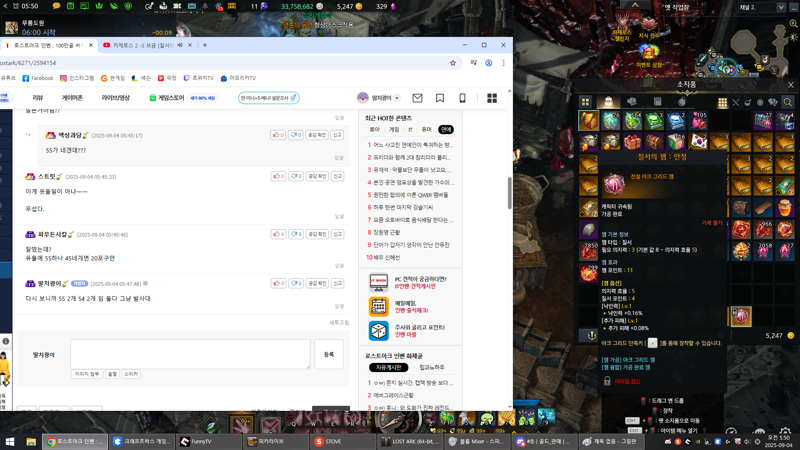The height and width of the screenshot is (450, 800).
Task: Select the honey jar item in inventory
Action: tap(785, 208)
